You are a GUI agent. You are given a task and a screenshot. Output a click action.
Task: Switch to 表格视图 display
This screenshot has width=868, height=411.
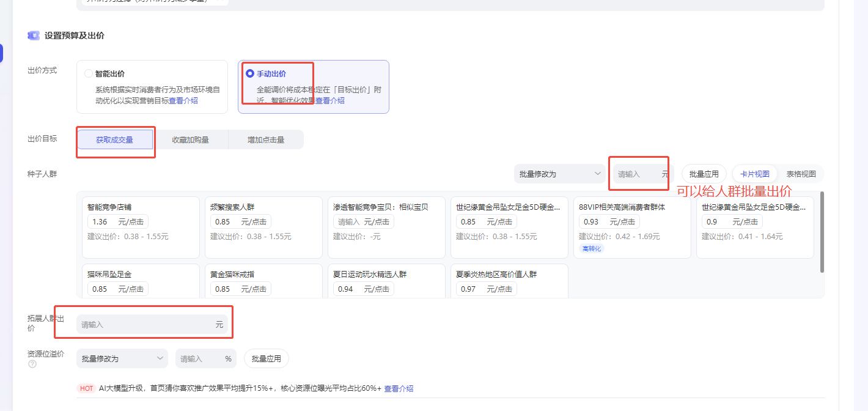pyautogui.click(x=801, y=174)
